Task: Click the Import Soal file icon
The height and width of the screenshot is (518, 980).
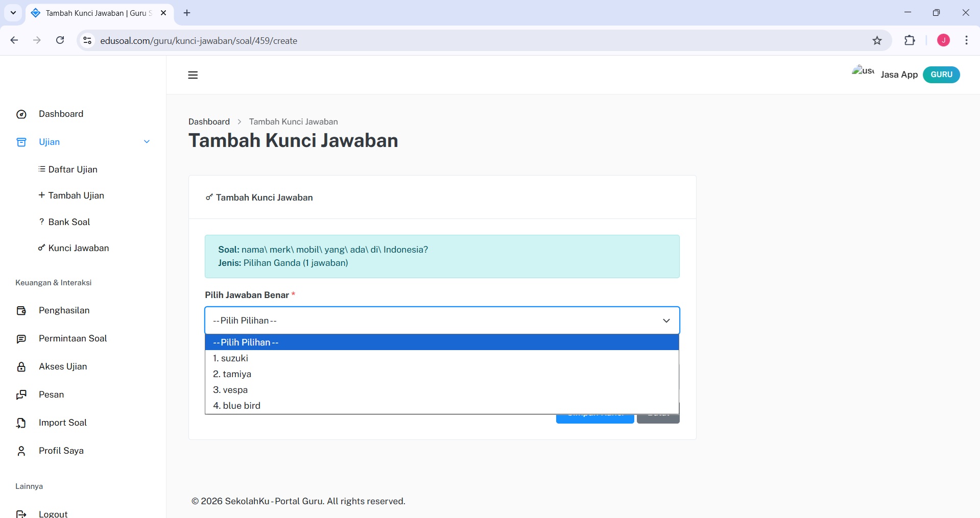Action: tap(21, 423)
